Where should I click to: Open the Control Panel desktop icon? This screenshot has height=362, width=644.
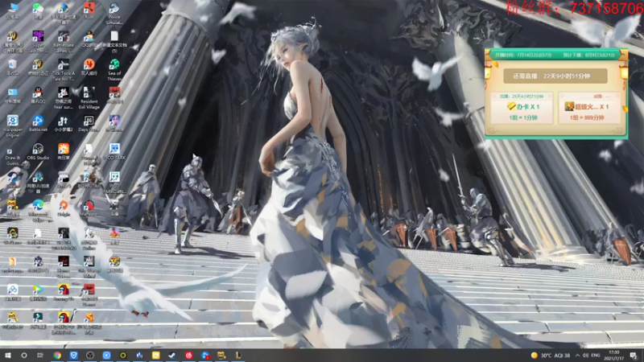13,95
